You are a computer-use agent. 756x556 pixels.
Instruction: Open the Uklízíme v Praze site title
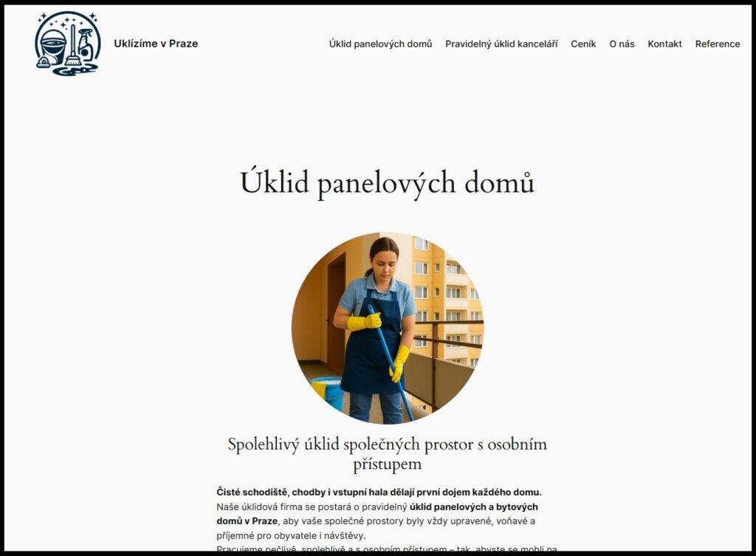coord(156,44)
